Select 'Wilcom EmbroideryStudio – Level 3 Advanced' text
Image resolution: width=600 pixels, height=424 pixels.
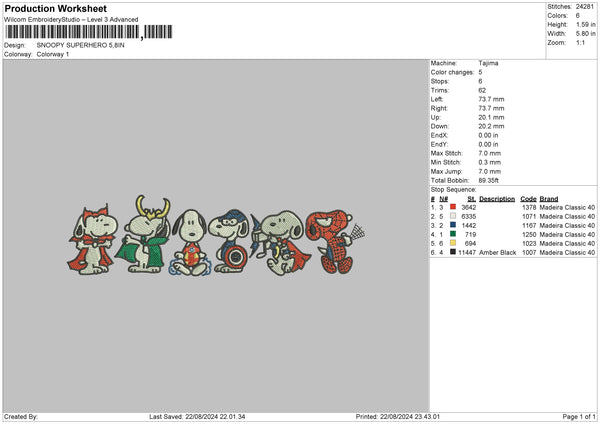tap(71, 20)
